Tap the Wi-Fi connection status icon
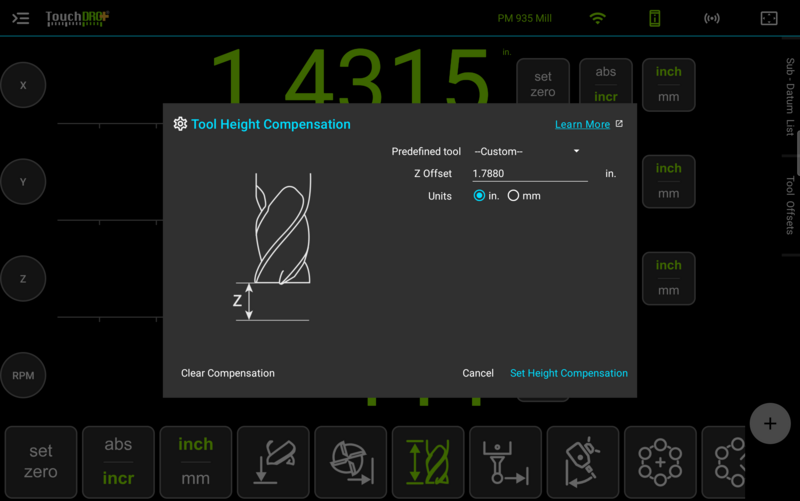The image size is (800, 501). point(597,18)
